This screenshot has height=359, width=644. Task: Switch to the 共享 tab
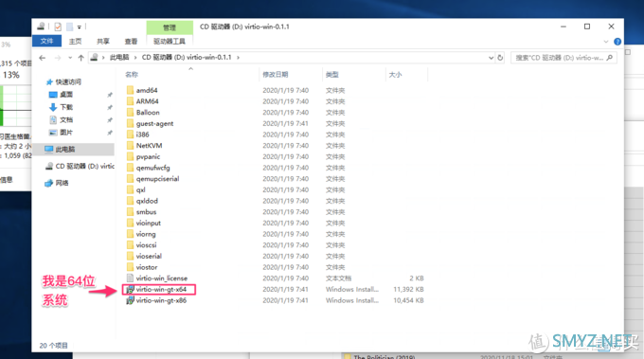click(x=103, y=41)
